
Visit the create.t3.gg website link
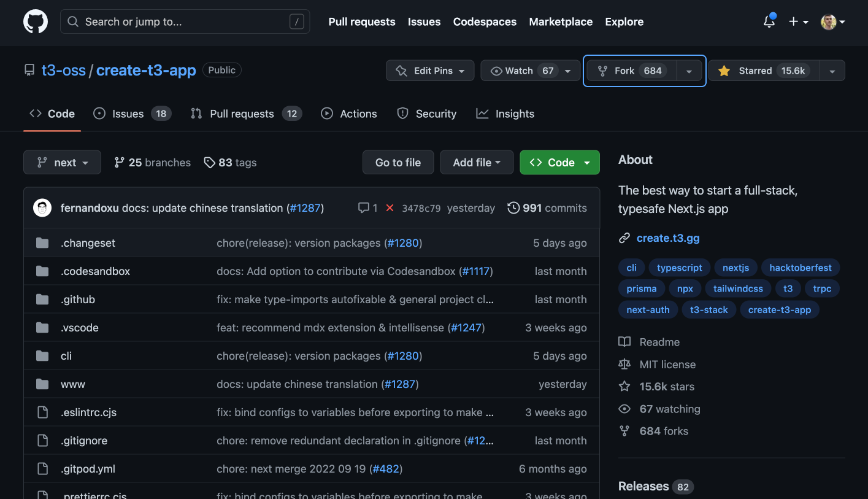pyautogui.click(x=668, y=238)
